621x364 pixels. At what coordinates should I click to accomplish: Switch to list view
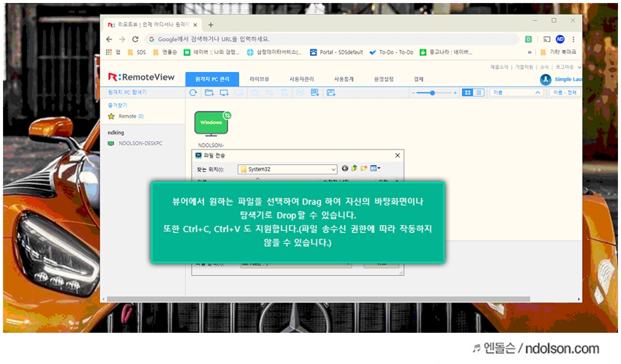tap(479, 93)
